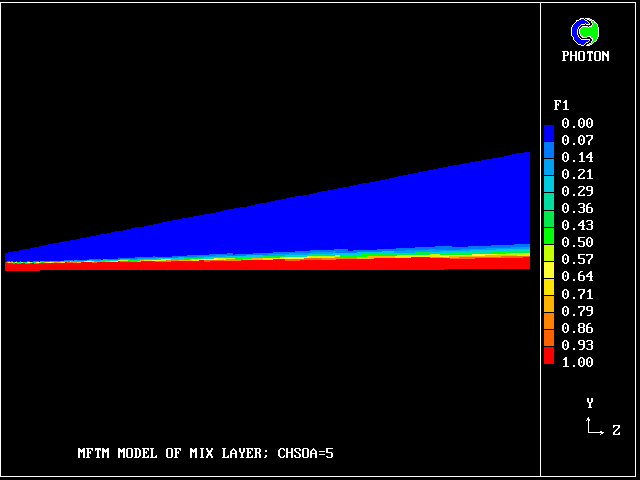Pick the red swatch at legend bottom
The image size is (640, 480).
pyautogui.click(x=548, y=357)
